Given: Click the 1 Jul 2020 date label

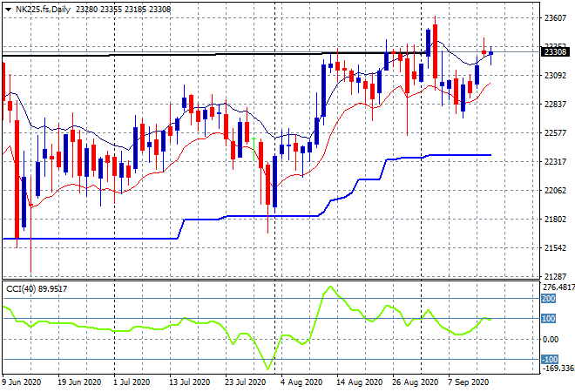Looking at the screenshot, I should 132,382.
